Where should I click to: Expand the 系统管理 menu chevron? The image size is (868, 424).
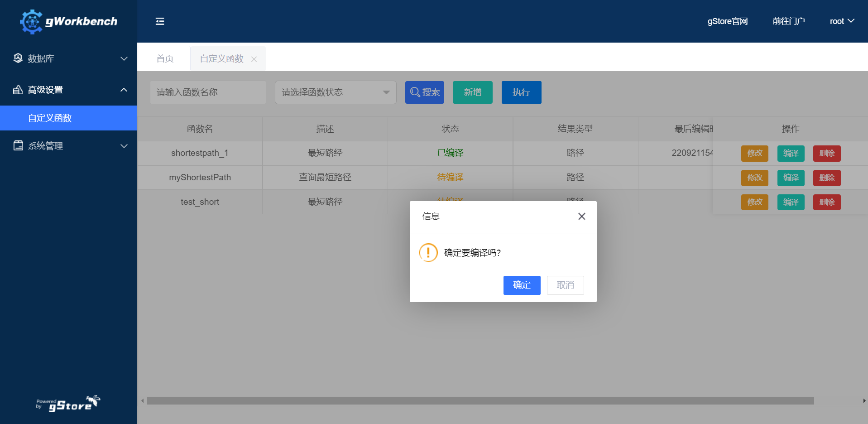pyautogui.click(x=124, y=146)
